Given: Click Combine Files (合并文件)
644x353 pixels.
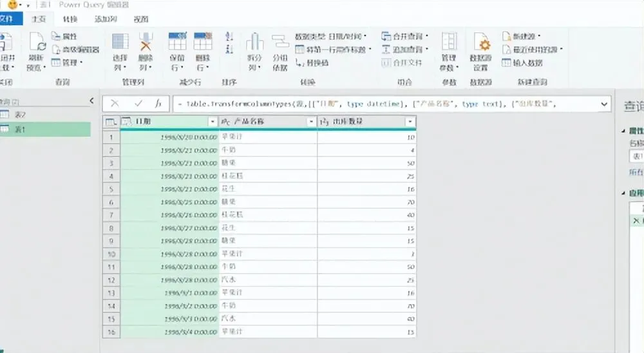Looking at the screenshot, I should tap(402, 63).
